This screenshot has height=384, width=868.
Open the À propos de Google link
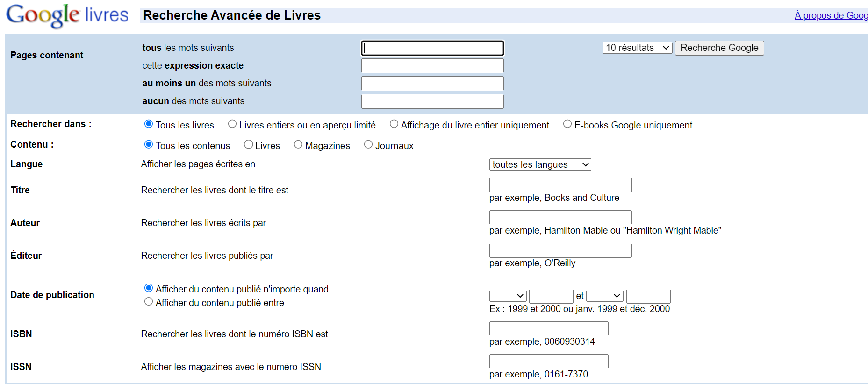coord(831,15)
